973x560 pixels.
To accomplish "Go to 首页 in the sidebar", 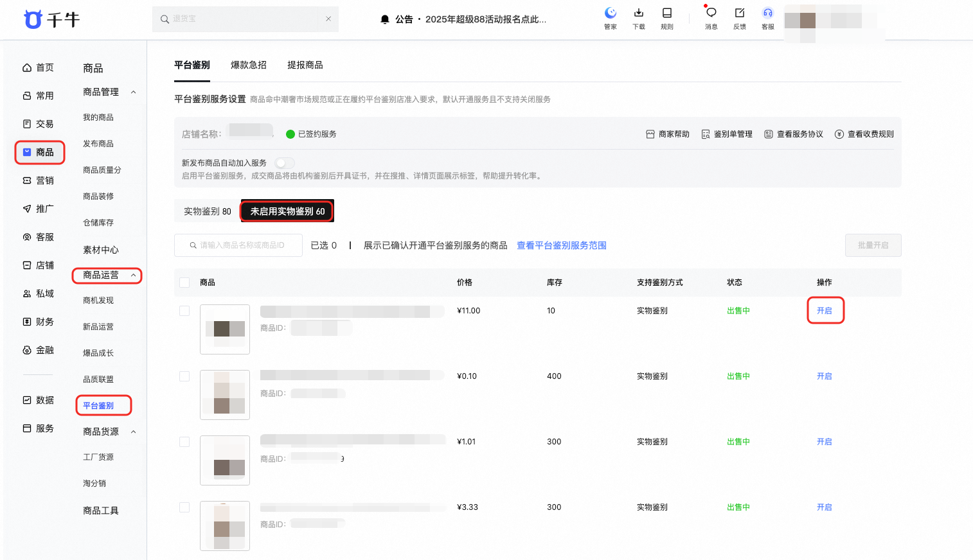I will [x=39, y=67].
